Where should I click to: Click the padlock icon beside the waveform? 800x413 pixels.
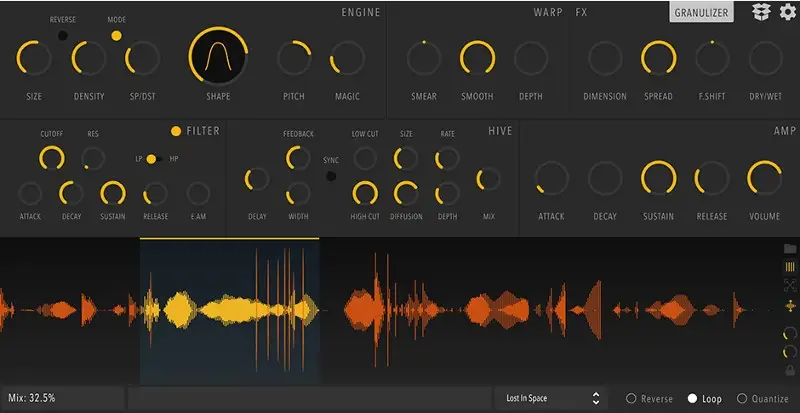point(790,370)
